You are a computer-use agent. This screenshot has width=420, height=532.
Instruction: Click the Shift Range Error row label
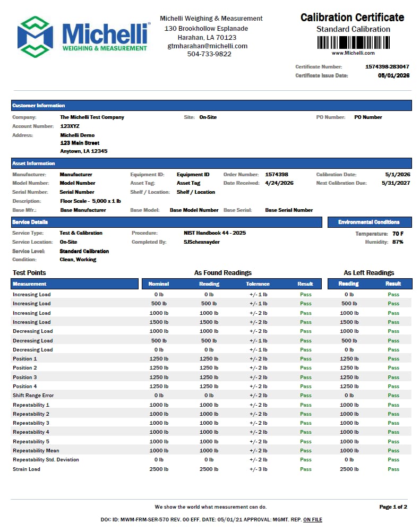coord(33,395)
